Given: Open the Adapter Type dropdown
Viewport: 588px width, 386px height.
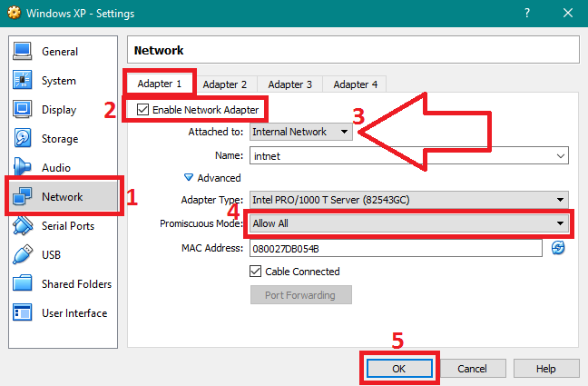Looking at the screenshot, I should [x=409, y=200].
